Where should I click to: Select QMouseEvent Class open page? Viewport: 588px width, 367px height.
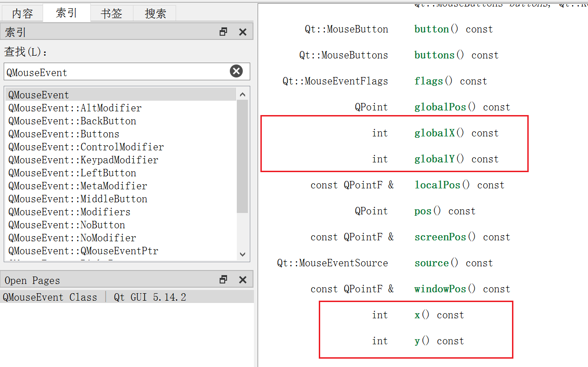tap(127, 297)
